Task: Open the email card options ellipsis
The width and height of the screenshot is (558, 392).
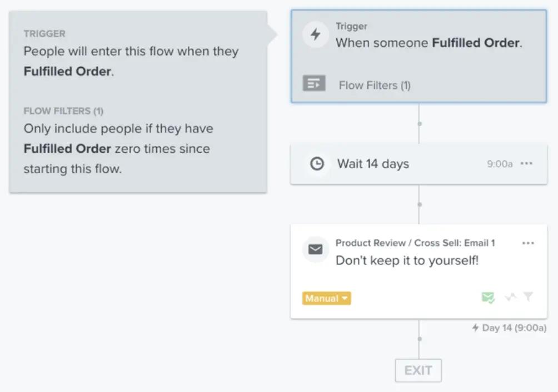Action: (x=528, y=243)
